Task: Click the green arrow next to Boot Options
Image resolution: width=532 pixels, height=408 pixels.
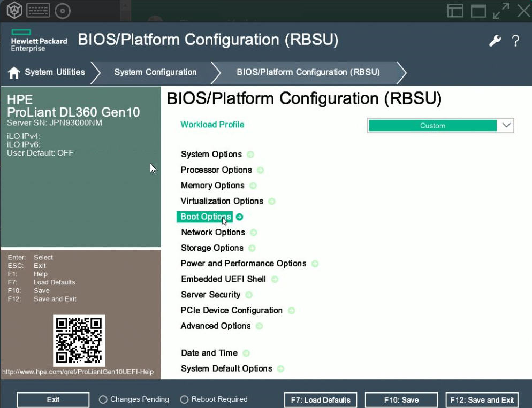Action: click(x=239, y=217)
